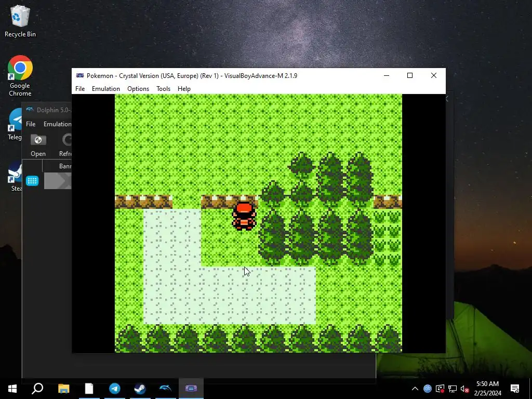Click the blue round tray icon
The image size is (532, 399).
tap(428, 389)
